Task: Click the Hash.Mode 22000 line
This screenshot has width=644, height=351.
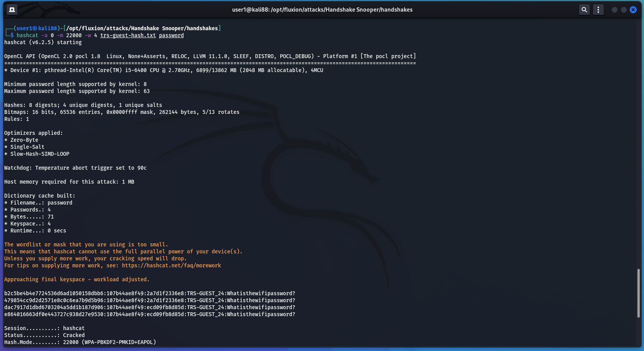Action: [80, 342]
